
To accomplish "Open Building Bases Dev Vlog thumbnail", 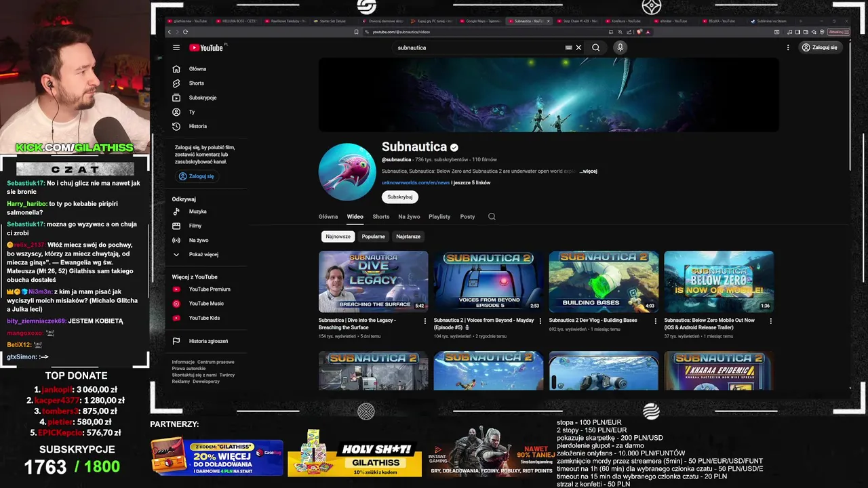I will point(604,282).
